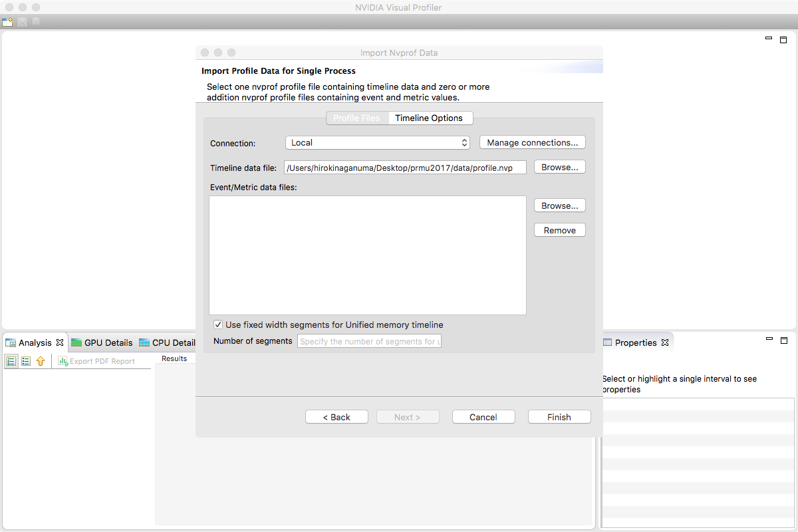The width and height of the screenshot is (798, 532).
Task: Click the Properties panel icon
Action: [x=607, y=342]
